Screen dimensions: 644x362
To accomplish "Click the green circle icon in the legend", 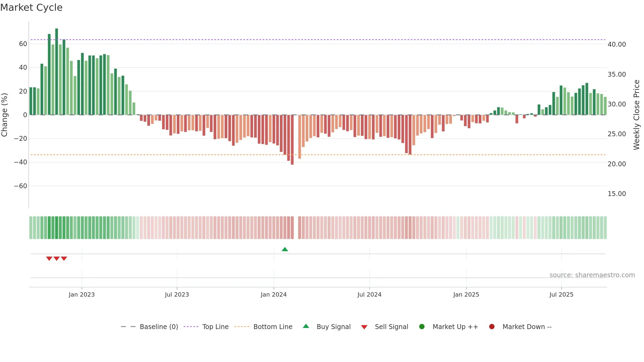I will 422,327.
